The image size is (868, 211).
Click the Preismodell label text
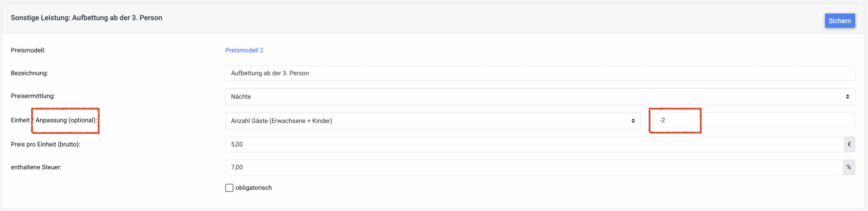click(28, 50)
